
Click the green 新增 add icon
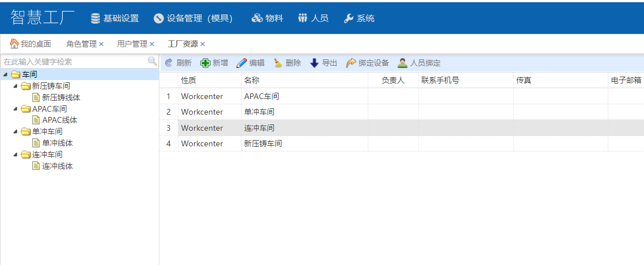coord(205,63)
